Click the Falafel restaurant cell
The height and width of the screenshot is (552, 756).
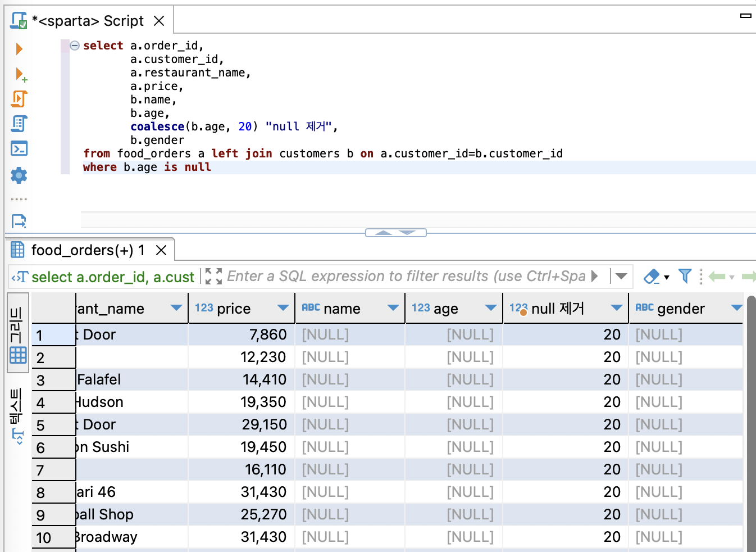coord(132,379)
